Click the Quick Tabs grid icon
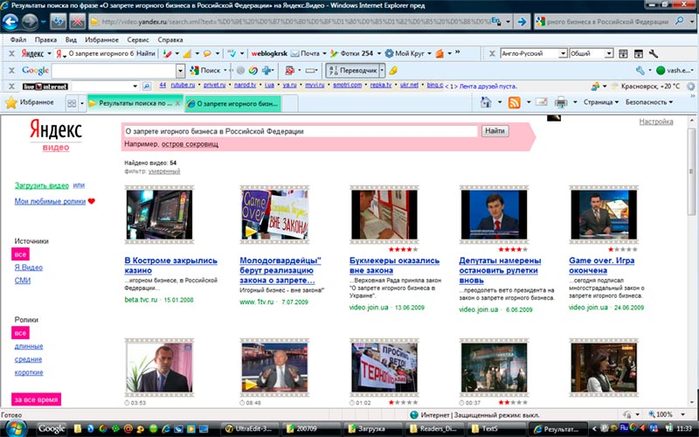The image size is (699, 437). [x=72, y=103]
